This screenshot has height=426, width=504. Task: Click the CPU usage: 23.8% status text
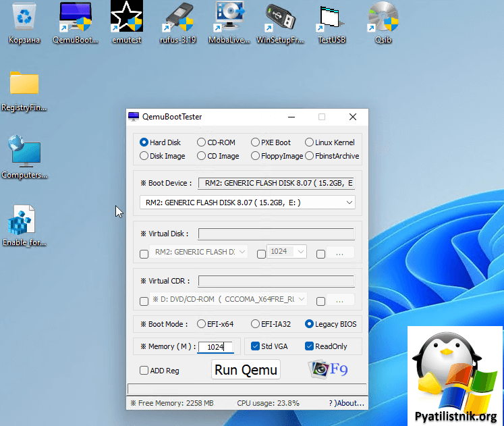[268, 403]
